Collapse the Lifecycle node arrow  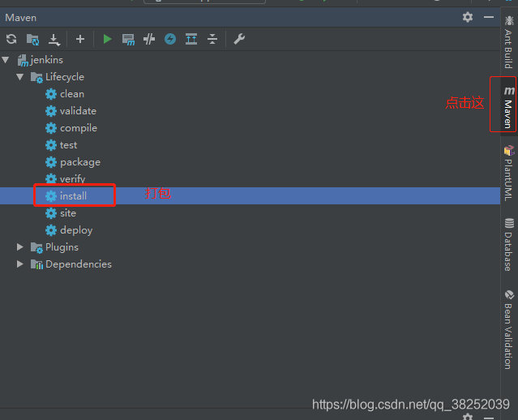pos(19,77)
